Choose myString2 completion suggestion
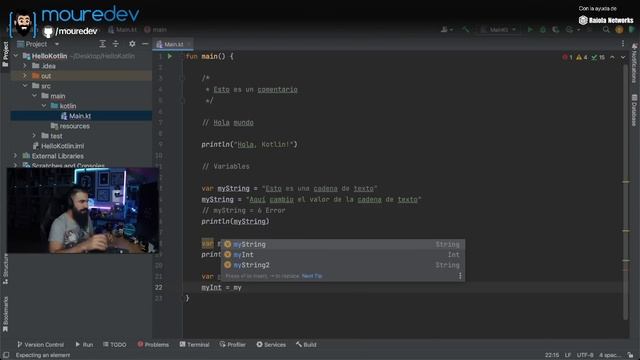640x360 pixels. point(342,265)
